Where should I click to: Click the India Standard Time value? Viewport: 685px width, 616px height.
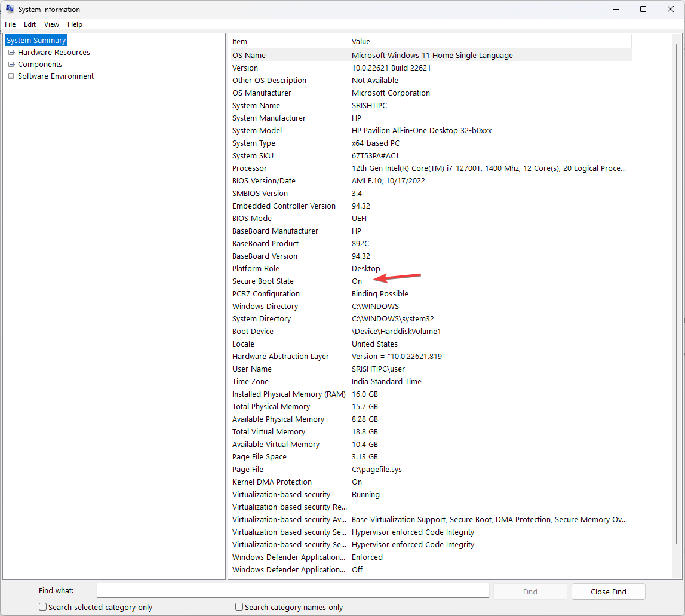386,382
